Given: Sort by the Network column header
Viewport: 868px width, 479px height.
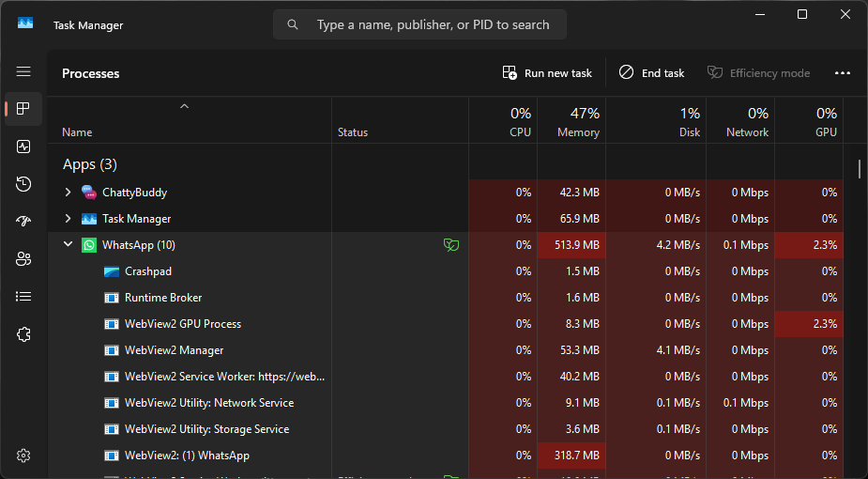Looking at the screenshot, I should click(740, 122).
